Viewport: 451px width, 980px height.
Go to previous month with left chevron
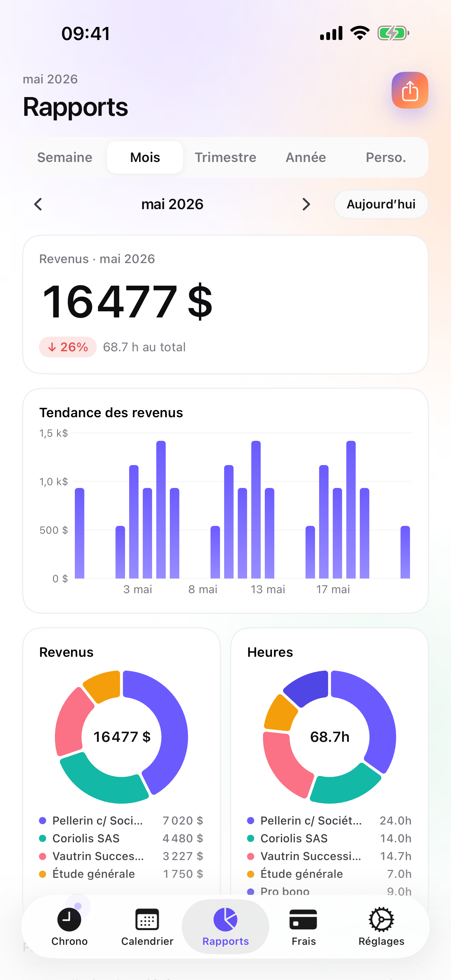pos(38,204)
